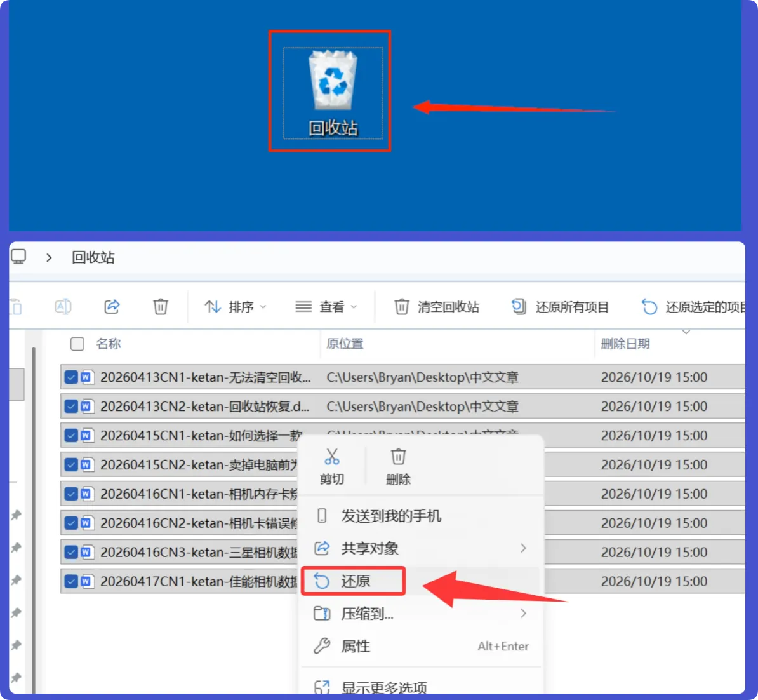Select file name 20260416CN3-ketan-三星相机数据
The width and height of the screenshot is (758, 700).
point(199,552)
